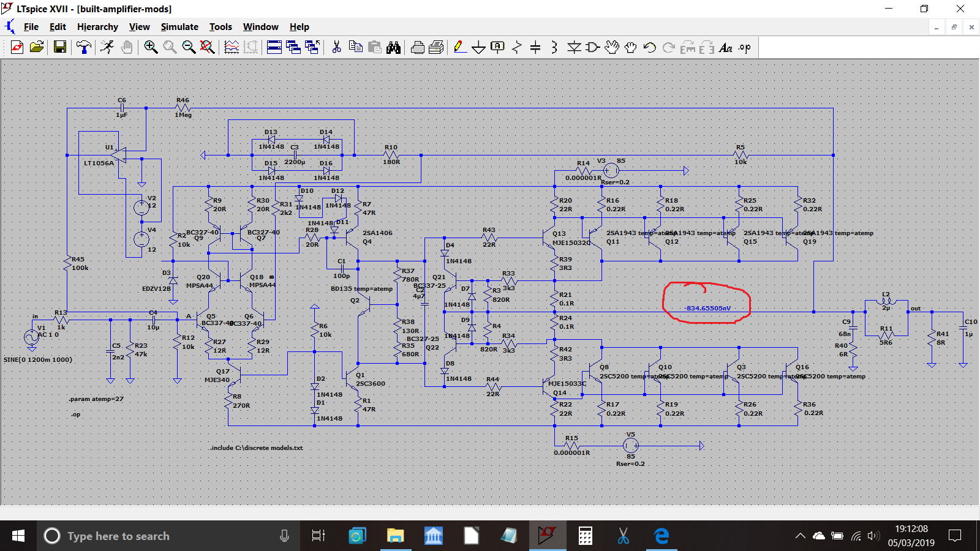Open the Action Center notification icon
The width and height of the screenshot is (980, 551).
(954, 536)
